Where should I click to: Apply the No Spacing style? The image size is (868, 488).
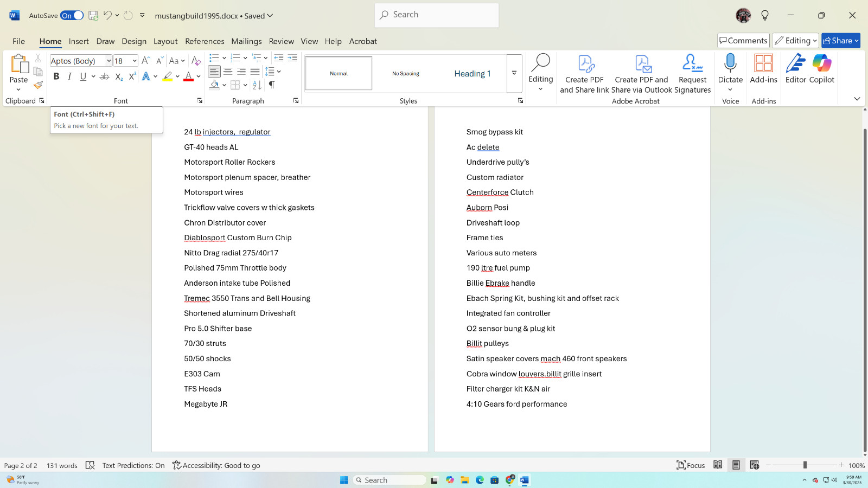(406, 73)
